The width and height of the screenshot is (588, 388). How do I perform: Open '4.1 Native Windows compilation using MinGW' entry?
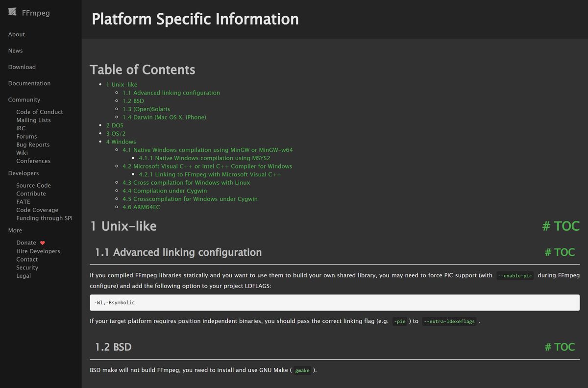click(x=208, y=150)
